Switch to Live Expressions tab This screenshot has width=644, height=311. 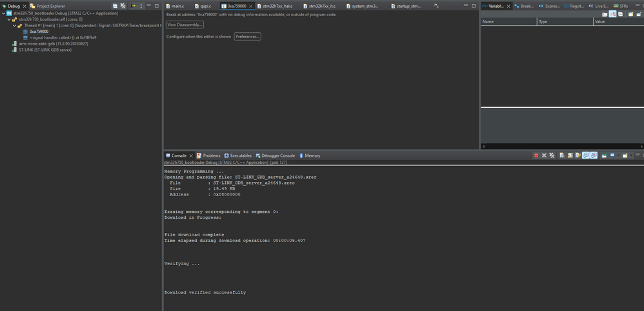click(598, 6)
